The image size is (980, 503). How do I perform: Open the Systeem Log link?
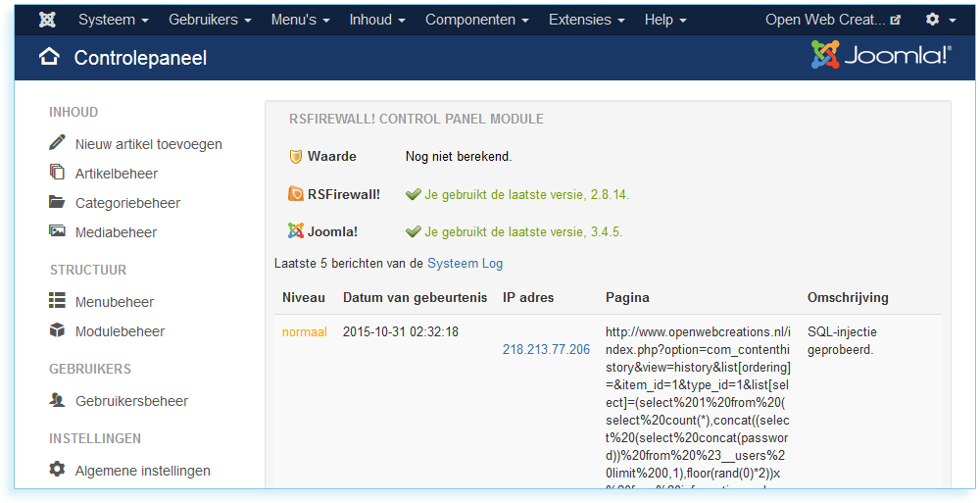coord(465,264)
